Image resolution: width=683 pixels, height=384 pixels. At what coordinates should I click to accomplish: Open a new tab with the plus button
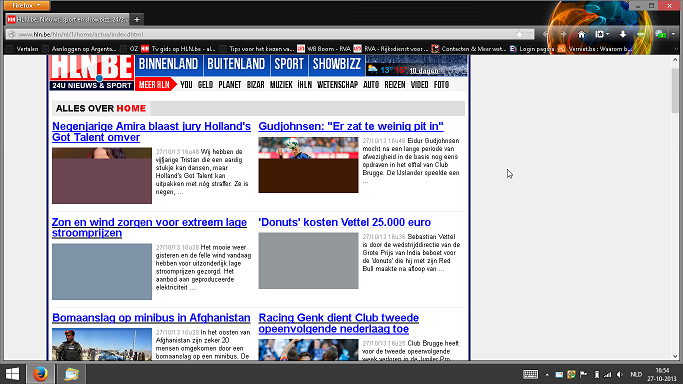tap(137, 19)
